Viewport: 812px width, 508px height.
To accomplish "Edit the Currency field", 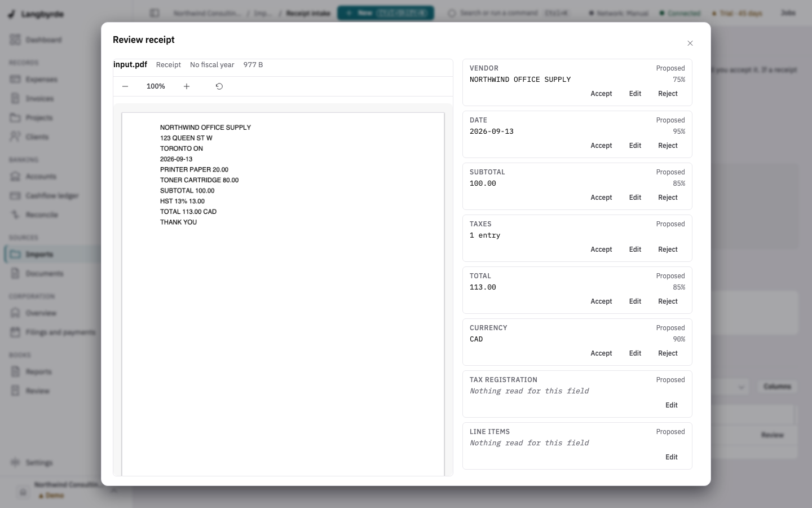I will click(x=635, y=353).
